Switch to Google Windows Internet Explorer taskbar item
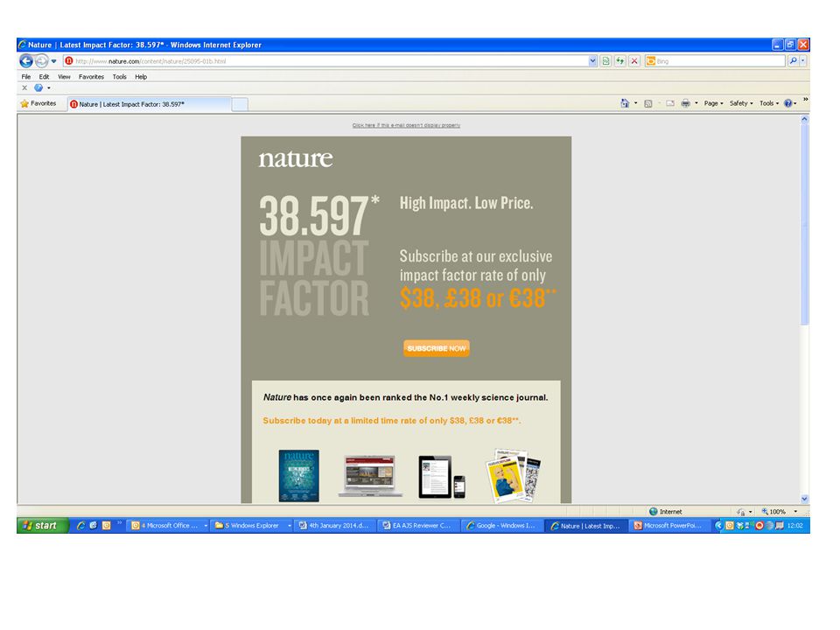840x630 pixels. [501, 526]
